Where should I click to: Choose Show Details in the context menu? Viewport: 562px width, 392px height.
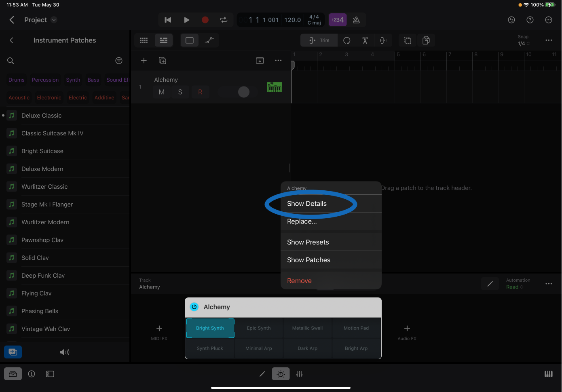coord(331,204)
